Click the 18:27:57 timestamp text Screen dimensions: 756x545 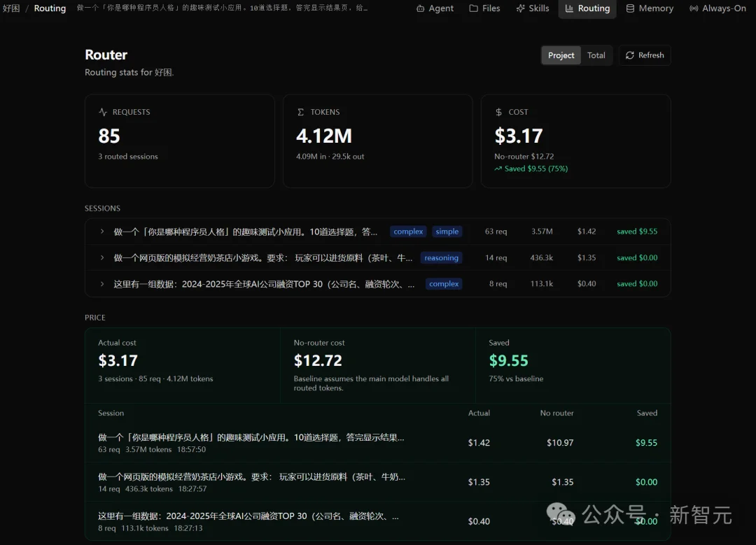pos(192,489)
